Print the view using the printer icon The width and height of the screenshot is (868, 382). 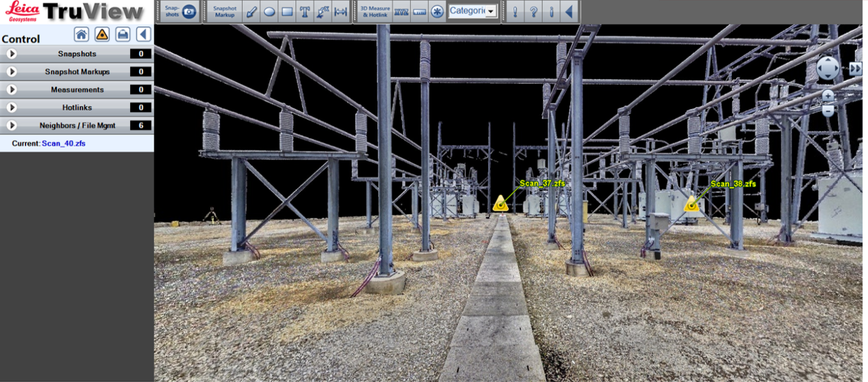click(x=123, y=34)
